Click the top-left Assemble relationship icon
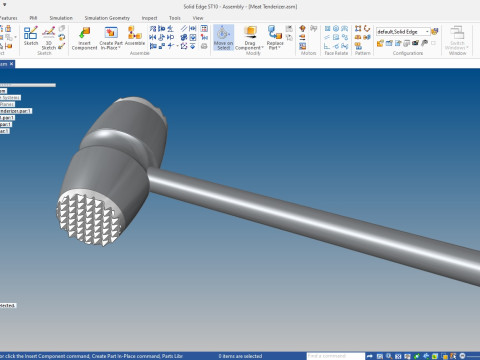 pos(153,29)
